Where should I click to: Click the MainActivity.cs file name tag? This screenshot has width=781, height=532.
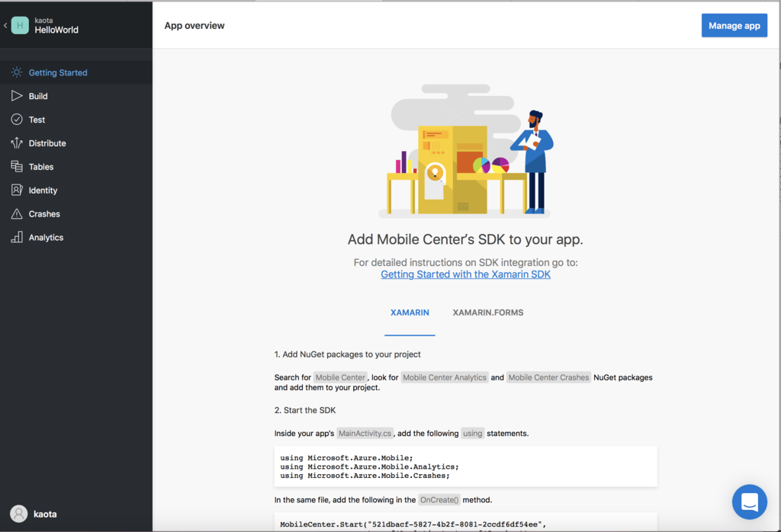(x=365, y=433)
